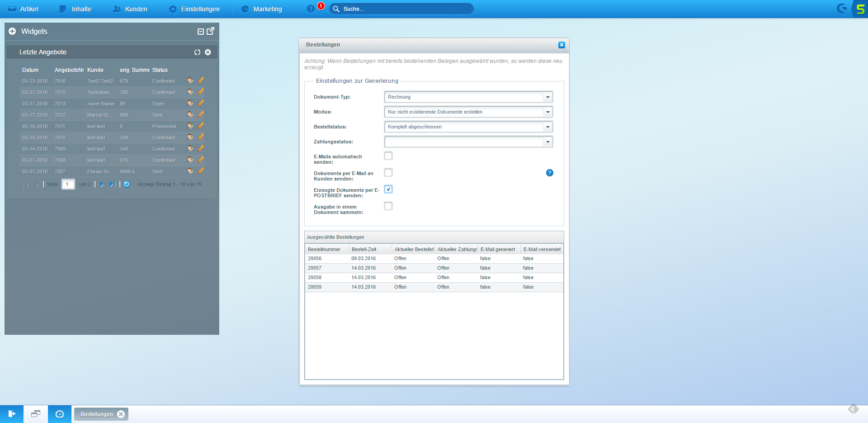Click the Zahlungsstatus combo field
The width and height of the screenshot is (868, 423).
click(464, 142)
